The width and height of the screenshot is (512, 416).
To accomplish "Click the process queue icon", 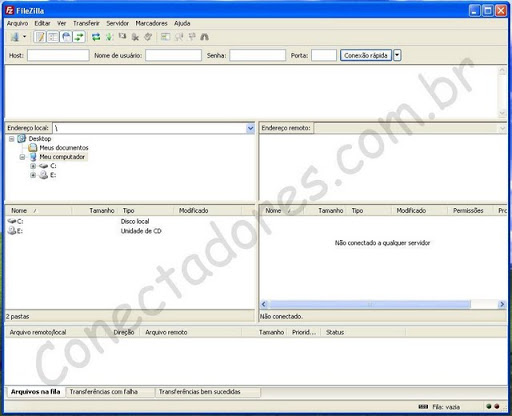I will pyautogui.click(x=109, y=37).
